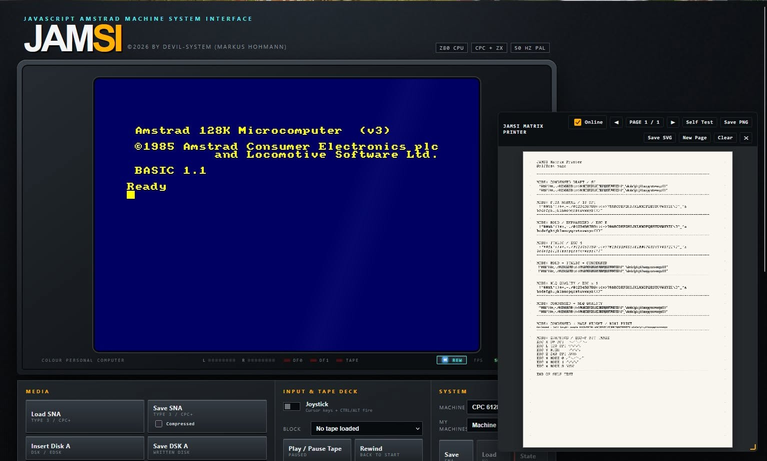Click the 'Ready' prompt text
This screenshot has width=767, height=461.
point(146,186)
